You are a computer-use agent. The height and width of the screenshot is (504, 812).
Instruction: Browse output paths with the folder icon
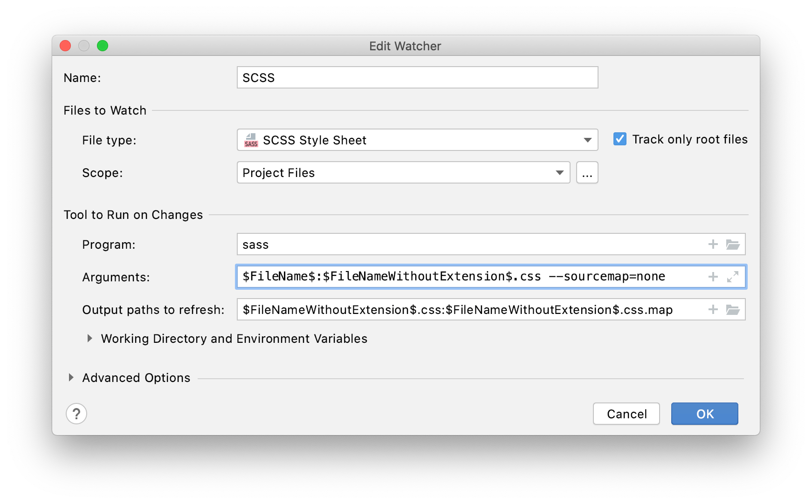[733, 309]
